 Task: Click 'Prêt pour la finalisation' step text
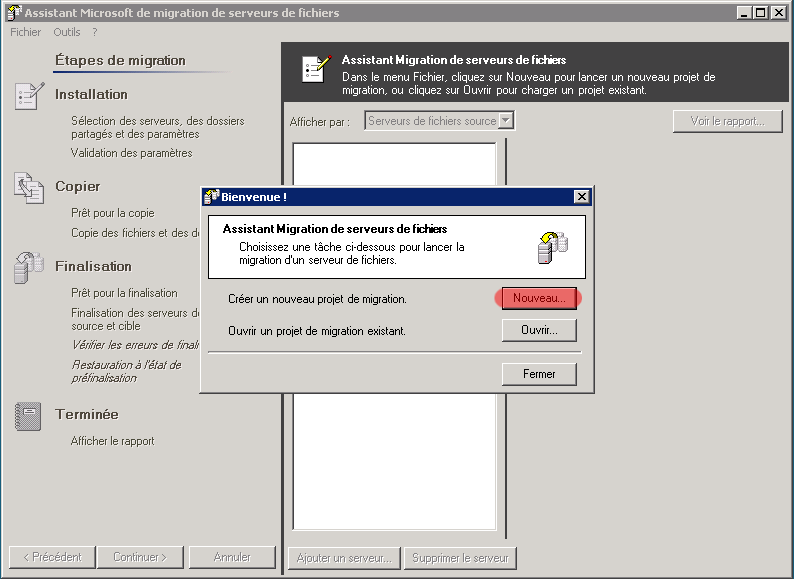point(124,293)
